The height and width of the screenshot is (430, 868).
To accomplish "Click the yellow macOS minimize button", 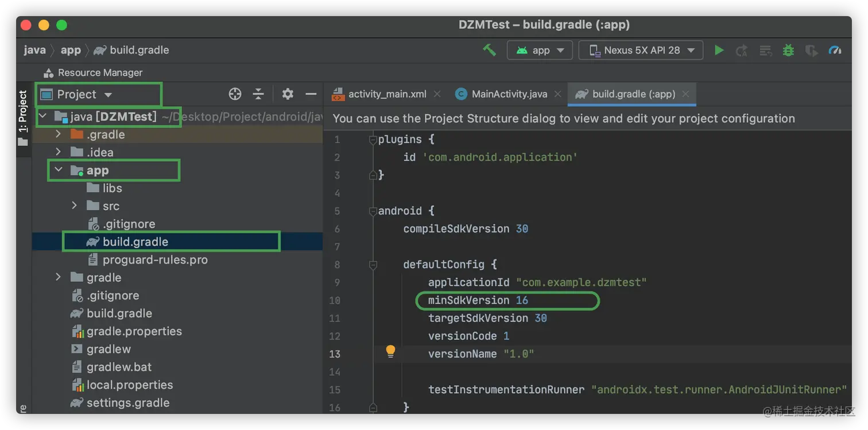I will 44,25.
